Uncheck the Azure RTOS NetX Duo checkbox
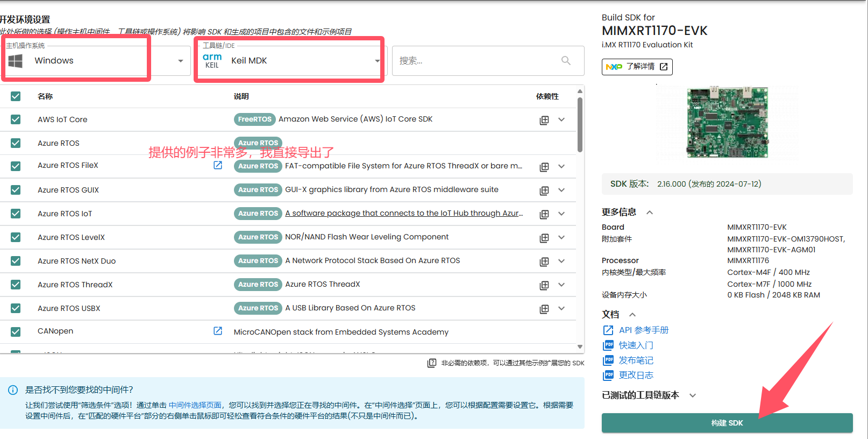 point(16,261)
